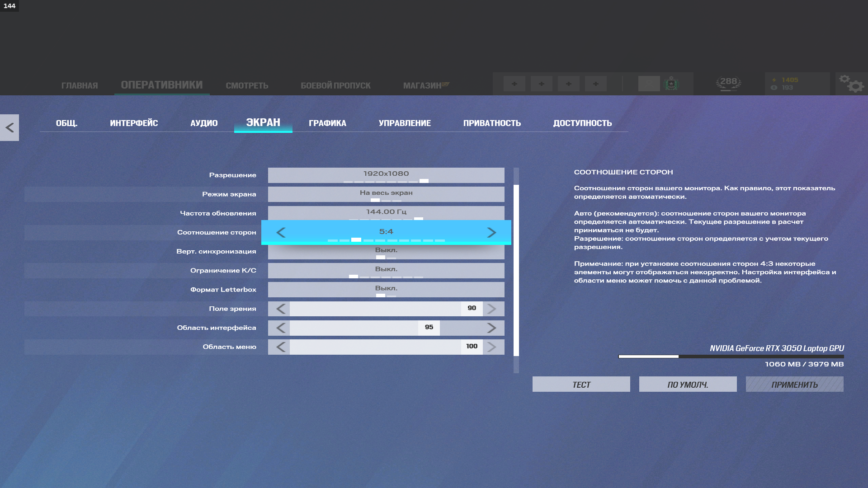Click the 1060 MB / 3979 MB memory text
This screenshot has height=488, width=868.
pyautogui.click(x=804, y=364)
